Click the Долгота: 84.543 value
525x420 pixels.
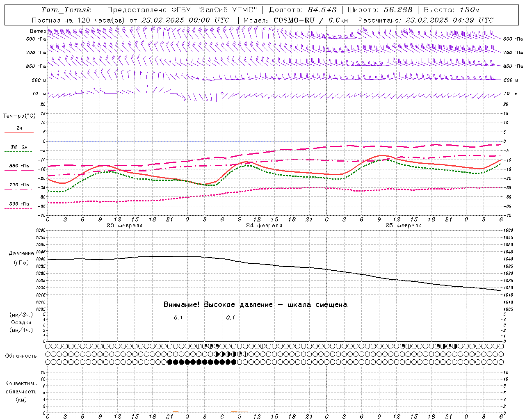pos(303,10)
